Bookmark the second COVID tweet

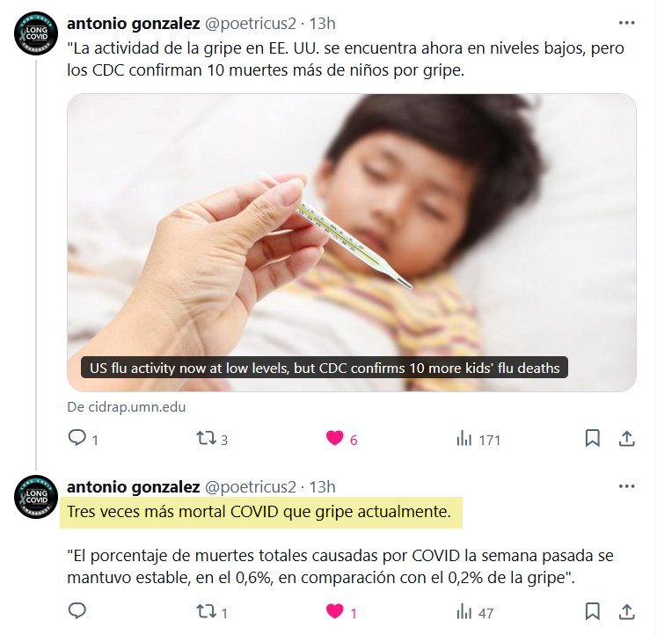pyautogui.click(x=592, y=611)
